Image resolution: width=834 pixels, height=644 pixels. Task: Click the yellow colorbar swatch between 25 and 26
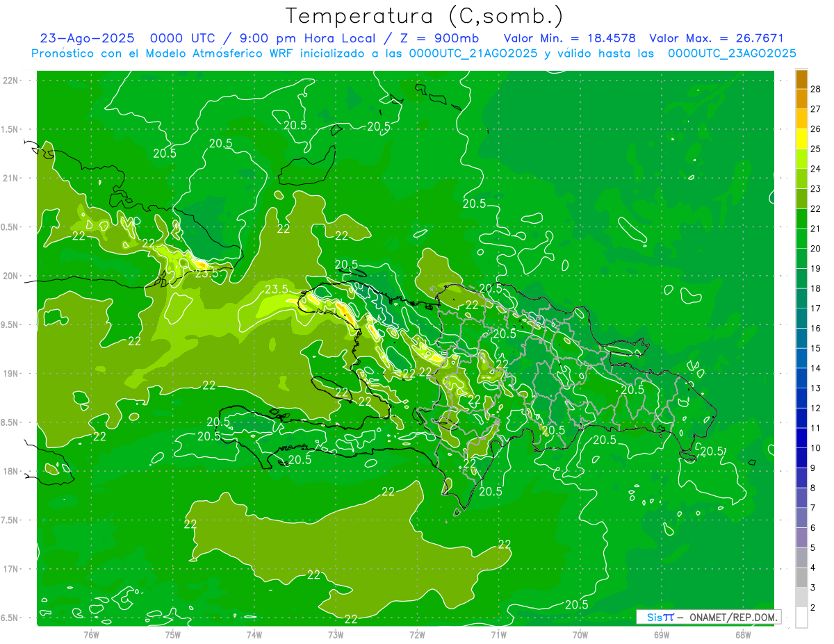801,139
